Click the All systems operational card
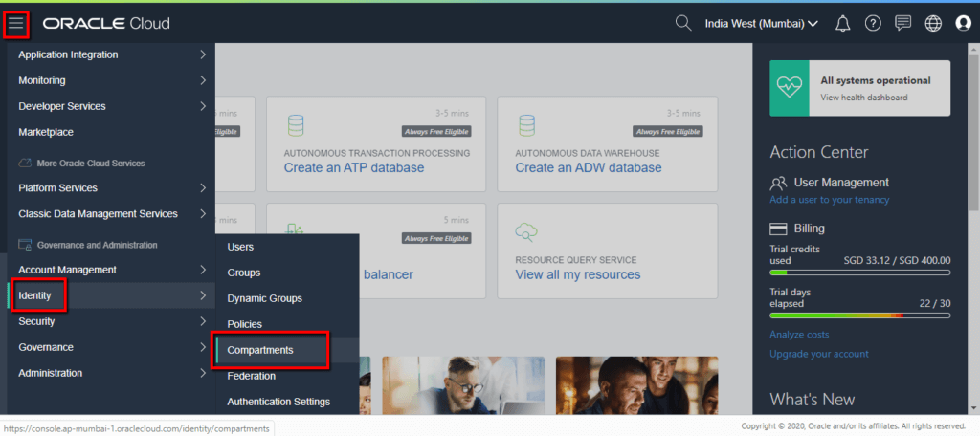980x436 pixels. (x=860, y=88)
